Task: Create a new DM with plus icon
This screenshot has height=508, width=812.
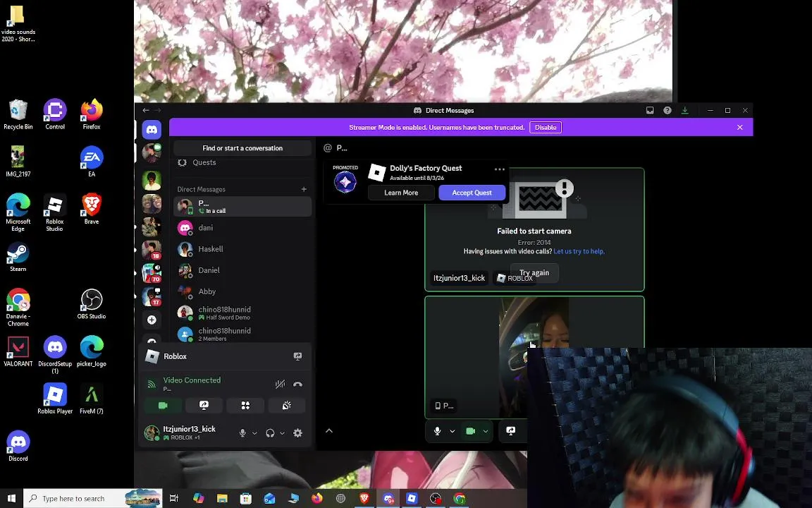Action: tap(304, 189)
